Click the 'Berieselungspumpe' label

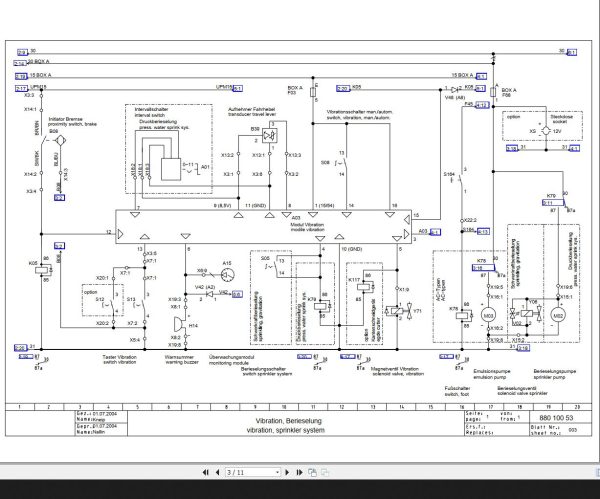[x=554, y=371]
